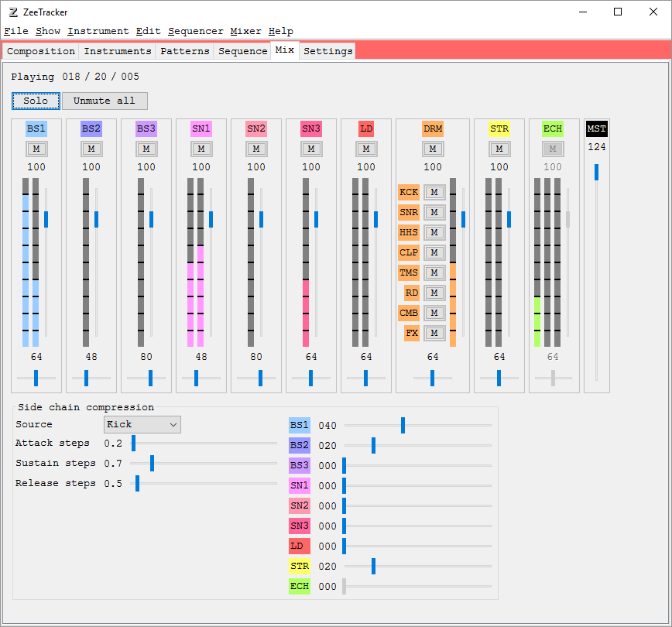Image resolution: width=672 pixels, height=627 pixels.
Task: Mute the RD drum part
Action: [x=434, y=293]
